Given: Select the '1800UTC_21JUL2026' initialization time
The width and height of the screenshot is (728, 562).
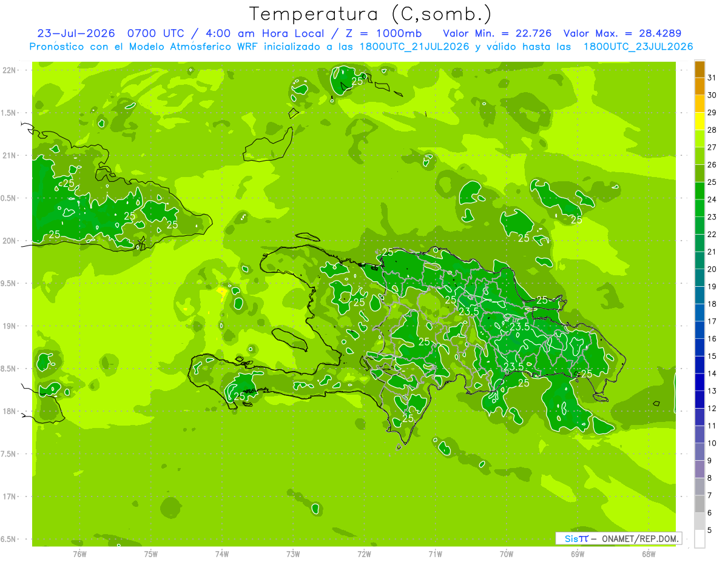Looking at the screenshot, I should pyautogui.click(x=413, y=47).
